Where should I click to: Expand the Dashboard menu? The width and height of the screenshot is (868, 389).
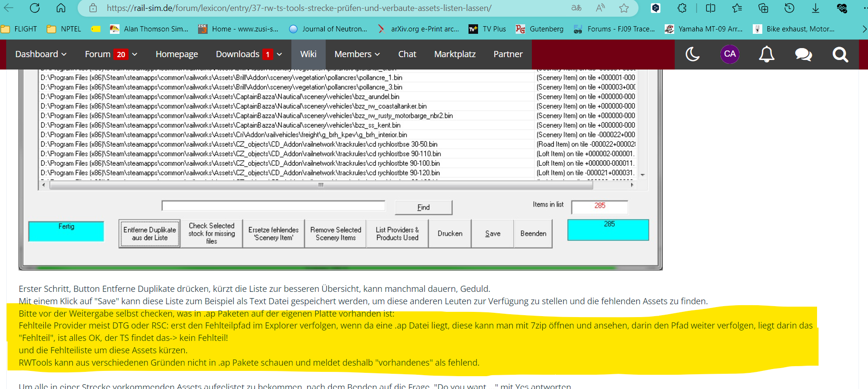[x=41, y=54]
